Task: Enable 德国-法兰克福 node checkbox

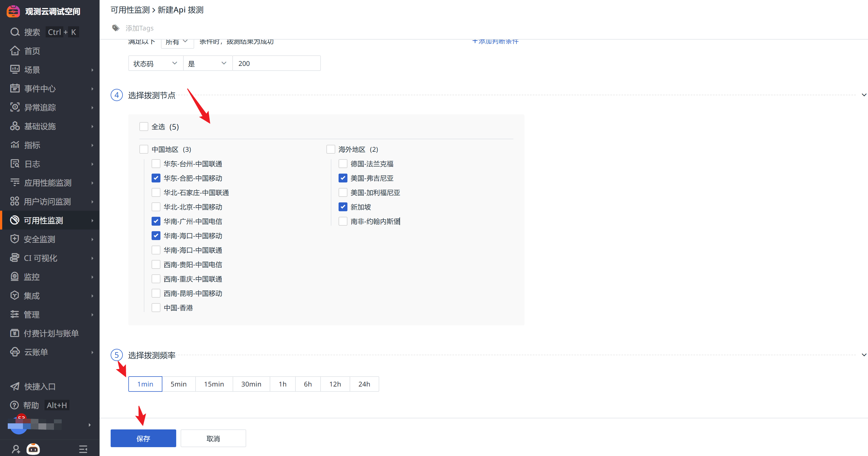Action: [x=343, y=164]
